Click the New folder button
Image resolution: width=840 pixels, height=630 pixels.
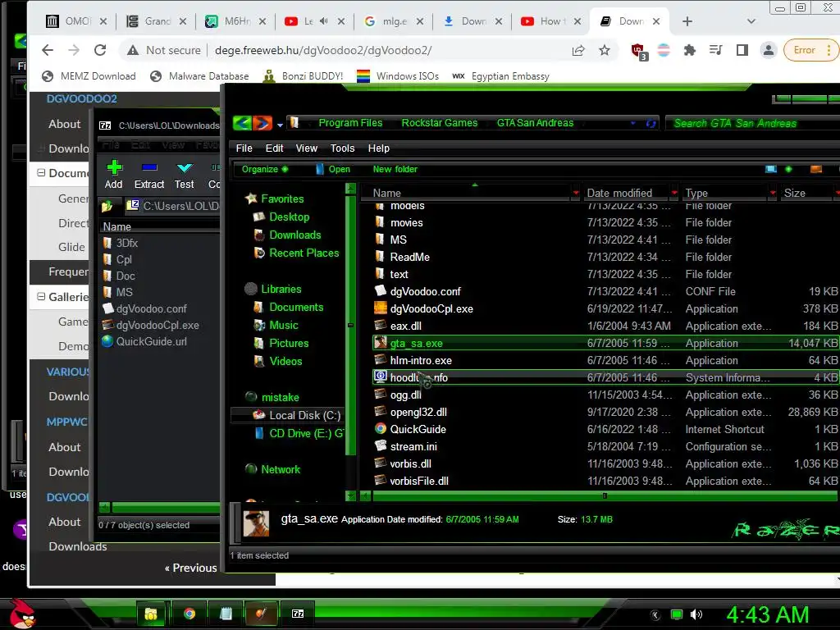pyautogui.click(x=395, y=169)
